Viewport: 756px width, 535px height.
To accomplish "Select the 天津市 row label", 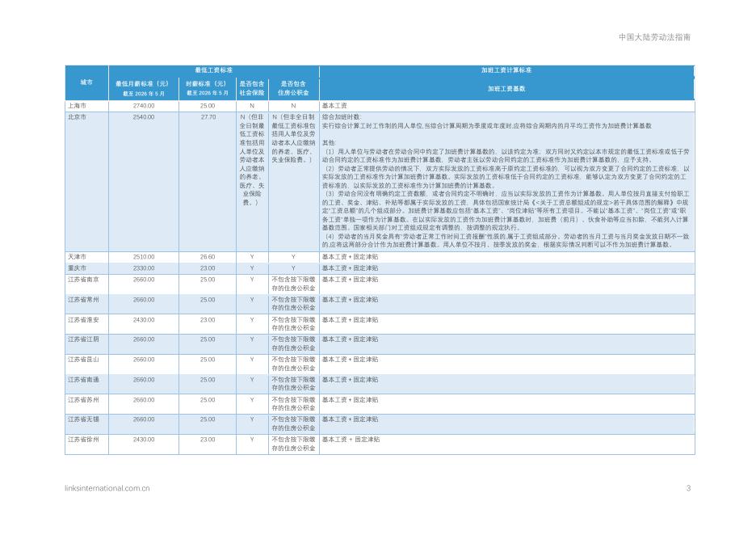I will (78, 257).
